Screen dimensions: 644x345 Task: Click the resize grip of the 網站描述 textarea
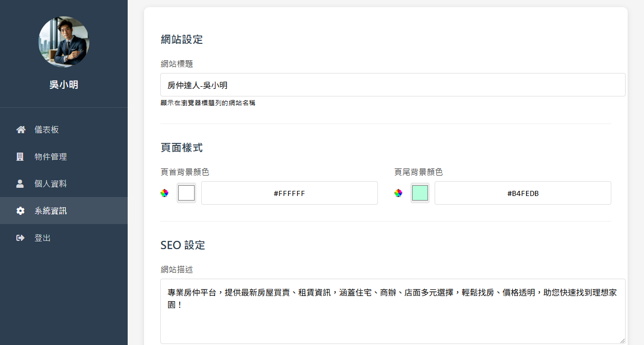click(x=622, y=340)
